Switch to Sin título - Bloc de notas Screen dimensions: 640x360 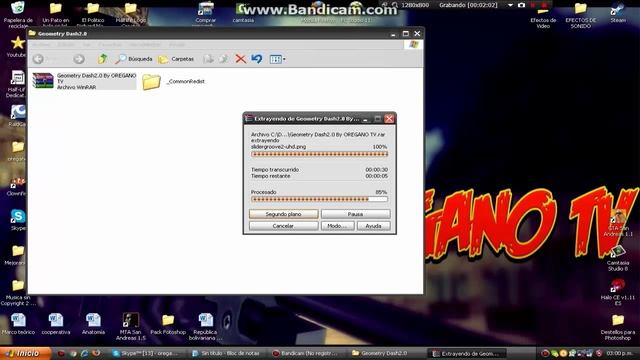point(226,353)
